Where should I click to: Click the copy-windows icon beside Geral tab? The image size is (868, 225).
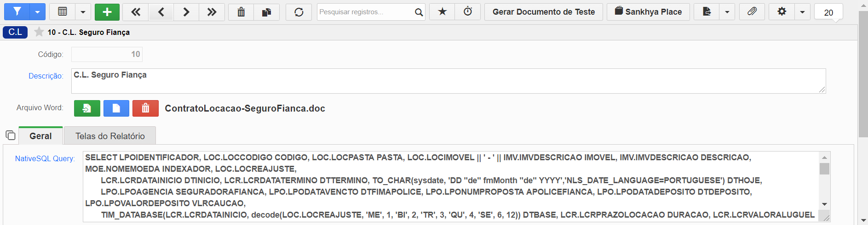[10, 135]
